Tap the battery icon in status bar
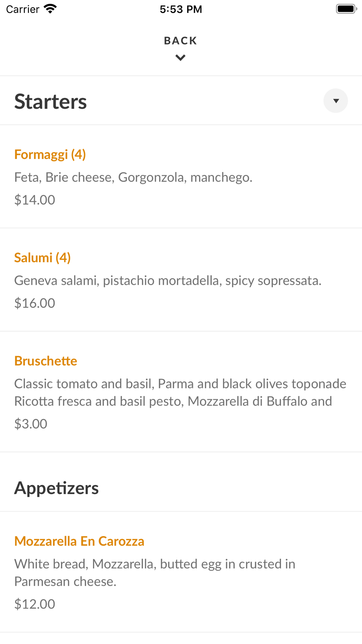Screen dimensions: 362x644 pyautogui.click(x=346, y=9)
